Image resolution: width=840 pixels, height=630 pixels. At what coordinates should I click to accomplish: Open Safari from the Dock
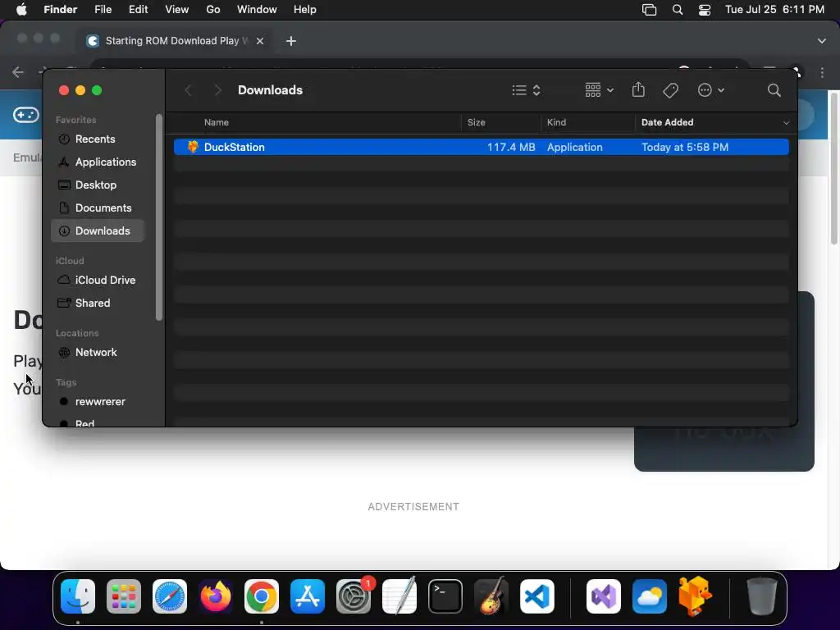170,596
